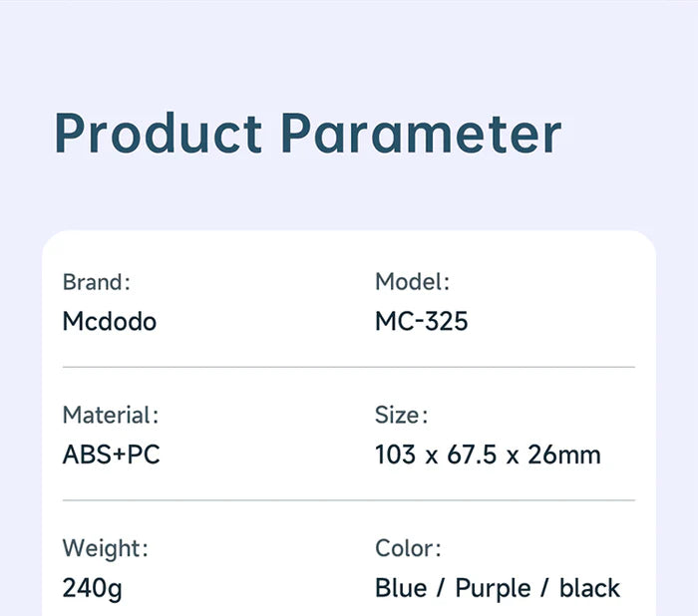Click the word Blue in colors
The image size is (698, 616).
400,588
